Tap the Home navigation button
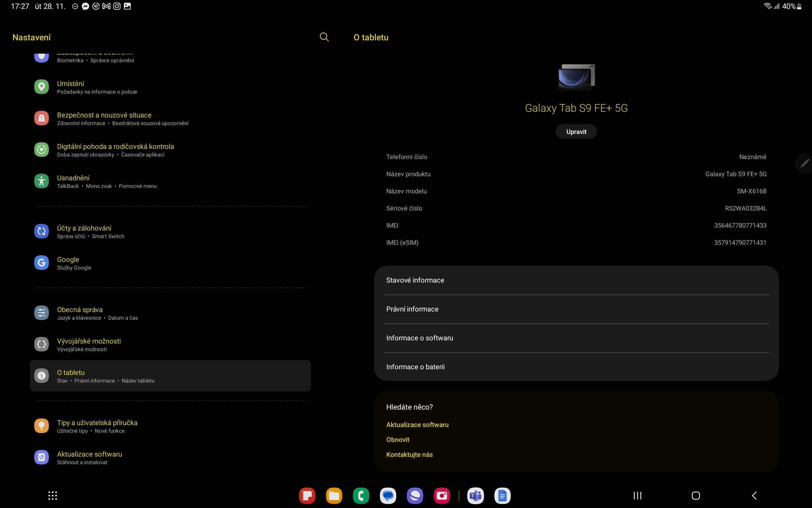This screenshot has height=508, width=812. click(x=696, y=496)
